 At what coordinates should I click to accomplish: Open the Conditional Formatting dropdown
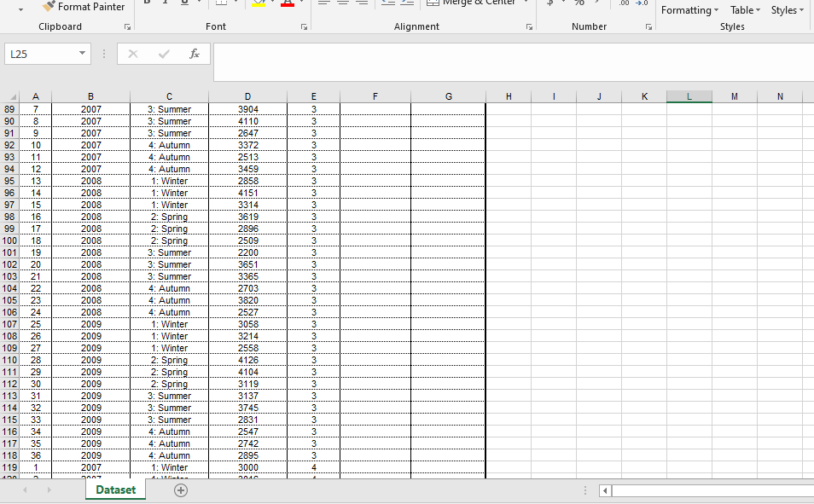pyautogui.click(x=689, y=10)
